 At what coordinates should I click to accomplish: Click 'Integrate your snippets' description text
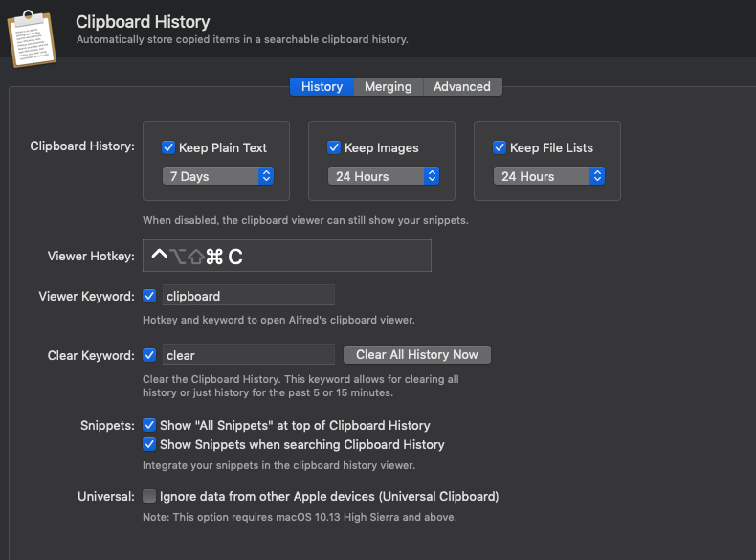click(278, 465)
